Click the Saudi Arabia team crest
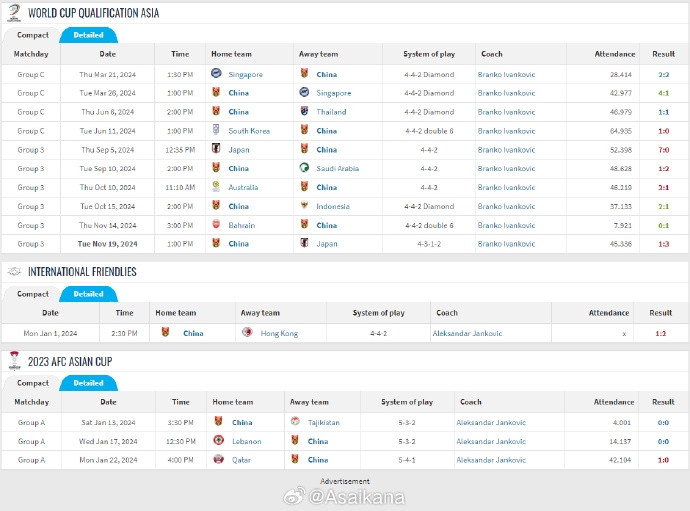690x511 pixels. (304, 168)
